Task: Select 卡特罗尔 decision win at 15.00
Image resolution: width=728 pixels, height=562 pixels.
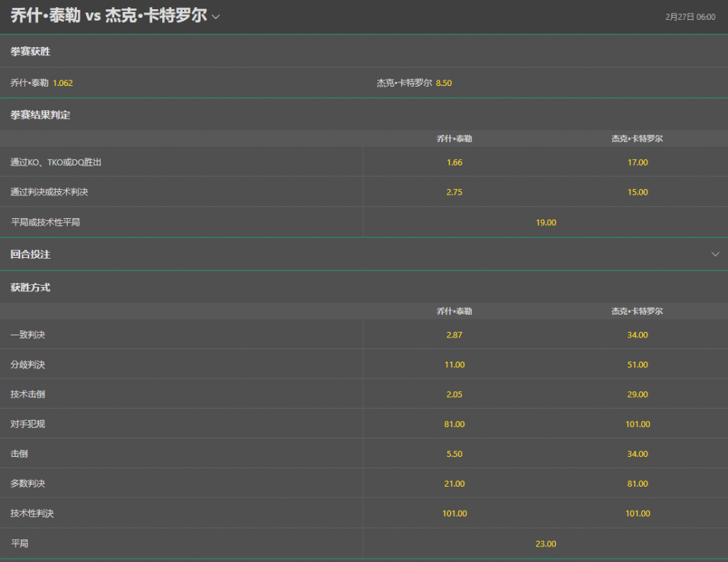Action: pos(637,192)
